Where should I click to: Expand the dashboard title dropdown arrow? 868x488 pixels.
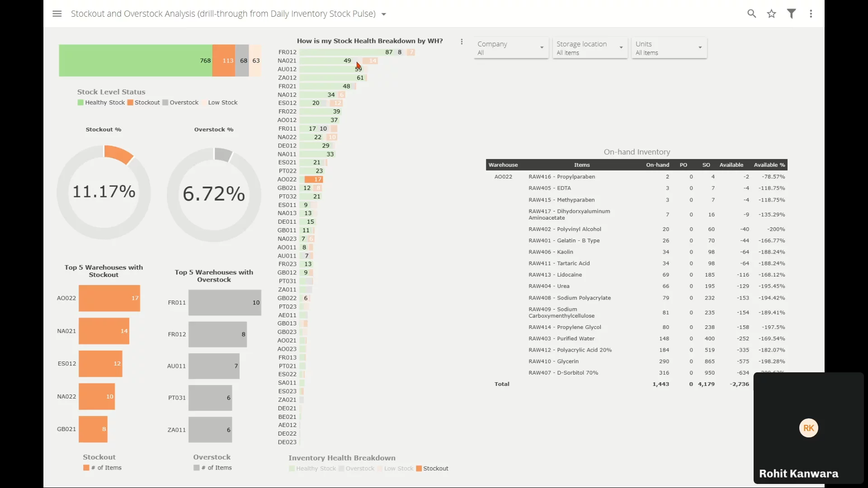(x=384, y=14)
